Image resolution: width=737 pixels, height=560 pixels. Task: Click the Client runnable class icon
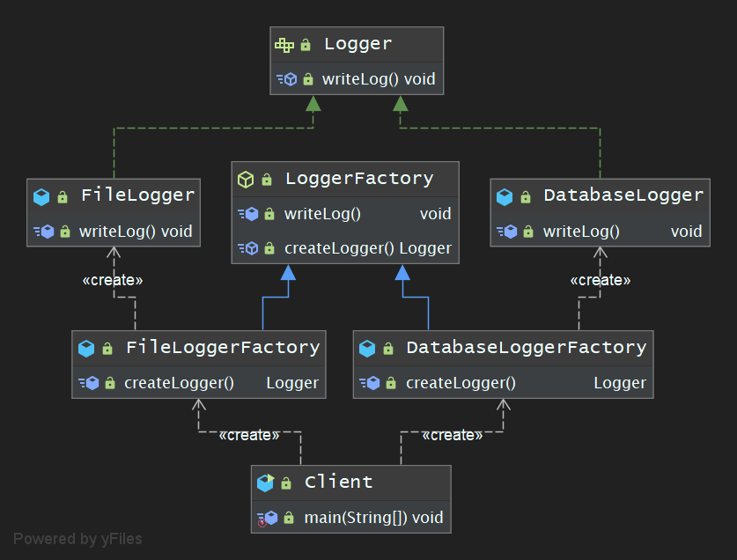(x=265, y=483)
